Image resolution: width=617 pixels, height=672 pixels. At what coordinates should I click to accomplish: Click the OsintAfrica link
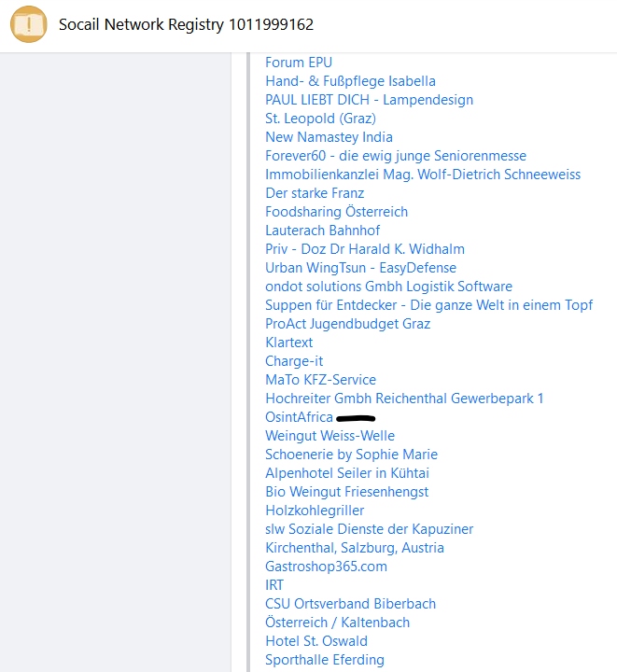pyautogui.click(x=299, y=417)
